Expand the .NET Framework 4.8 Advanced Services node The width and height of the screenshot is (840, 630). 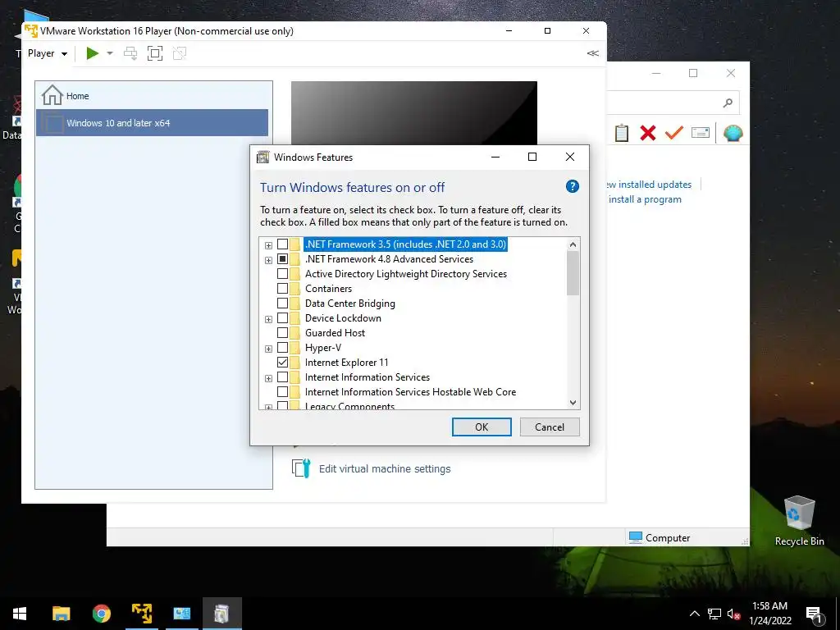click(x=268, y=260)
